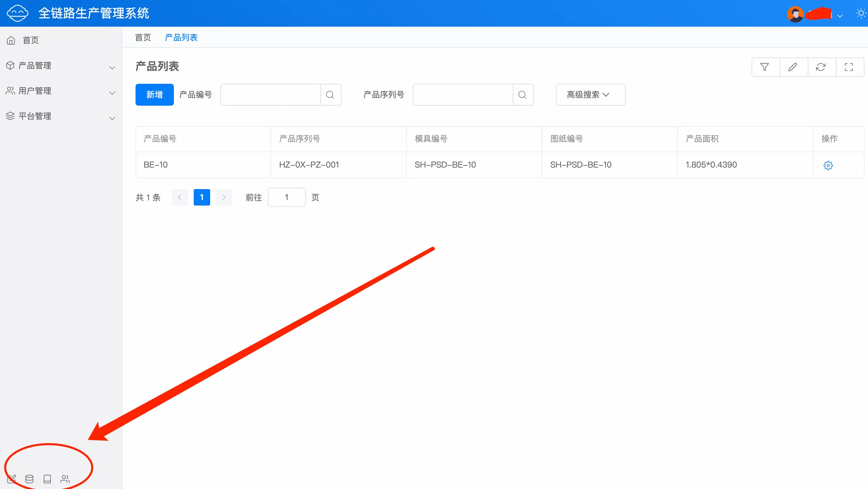The width and height of the screenshot is (868, 489).
Task: Go to 首页 in the sidebar
Action: (x=30, y=40)
